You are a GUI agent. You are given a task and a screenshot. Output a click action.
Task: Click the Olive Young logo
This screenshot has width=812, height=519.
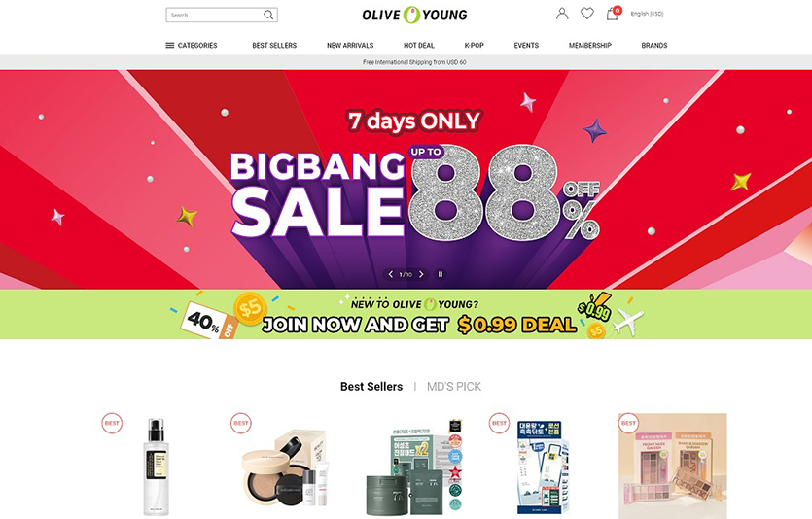point(414,15)
